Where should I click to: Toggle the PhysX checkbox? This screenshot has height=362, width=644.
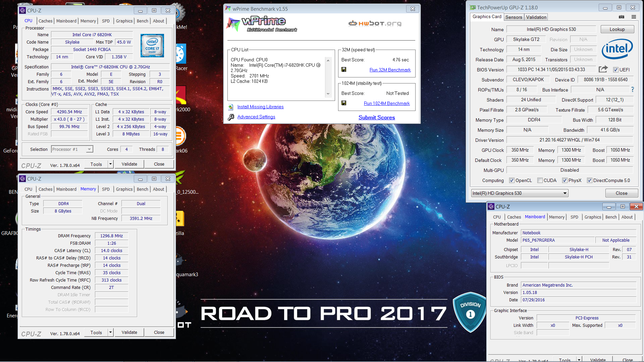click(x=565, y=180)
